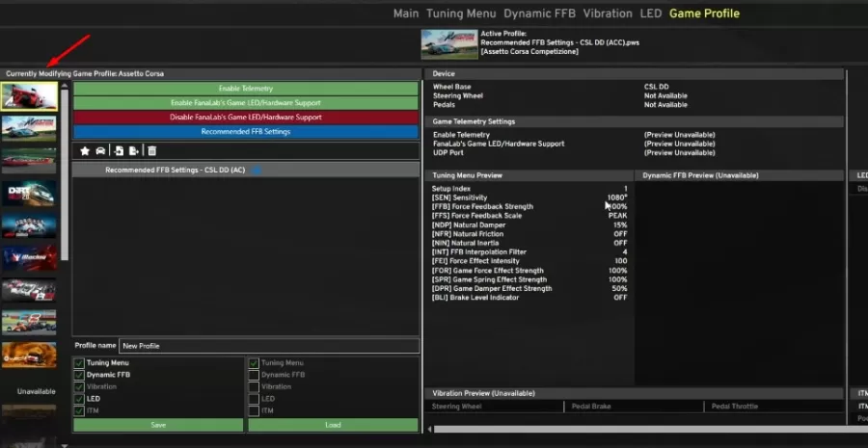
Task: Select the Assetto Corsa Competizione game thumbnail
Action: click(x=29, y=128)
